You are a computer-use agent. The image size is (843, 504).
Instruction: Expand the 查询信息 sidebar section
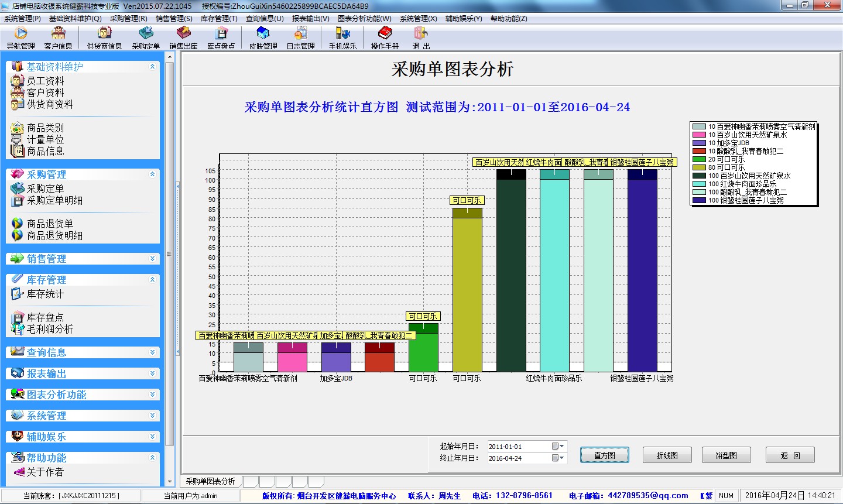click(152, 352)
